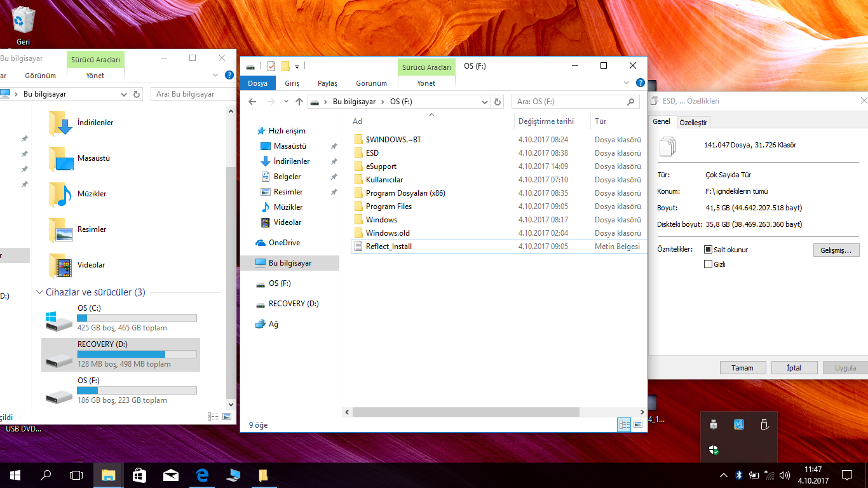Expand the ribbon using the chevron in OS (F:) window
Screen dimensions: 868x488
tap(627, 83)
